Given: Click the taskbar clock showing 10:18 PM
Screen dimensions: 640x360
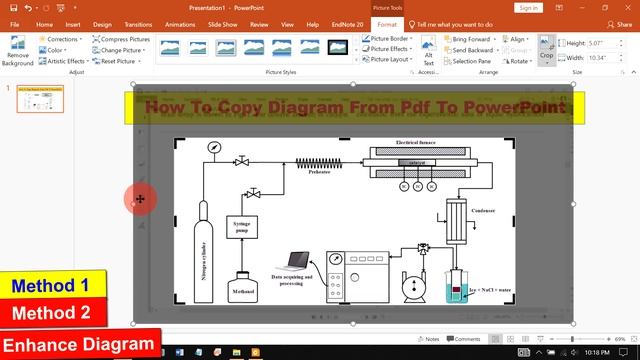Looking at the screenshot, I should tap(597, 352).
